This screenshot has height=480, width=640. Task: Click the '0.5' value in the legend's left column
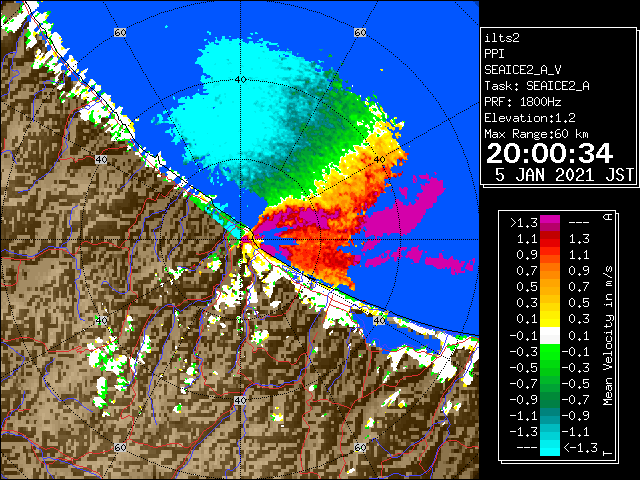(x=527, y=287)
